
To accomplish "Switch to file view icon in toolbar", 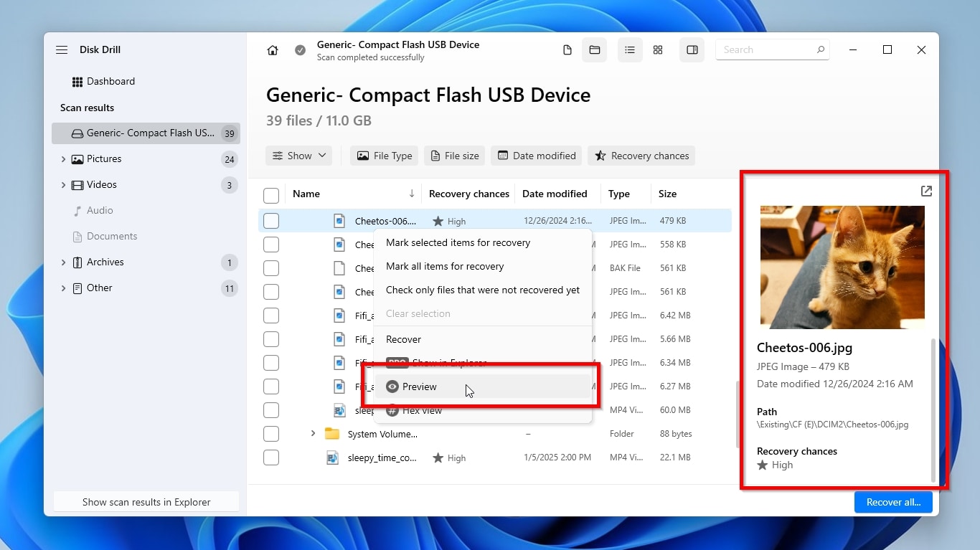I will click(x=567, y=50).
